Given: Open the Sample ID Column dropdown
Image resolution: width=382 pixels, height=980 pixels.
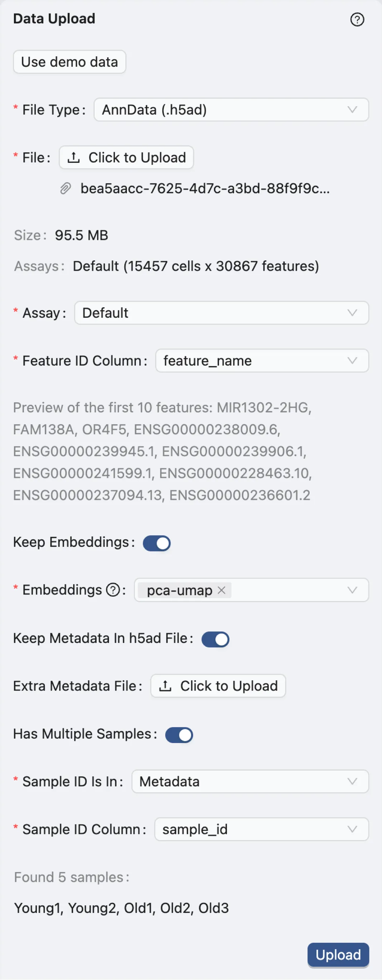Looking at the screenshot, I should point(261,829).
